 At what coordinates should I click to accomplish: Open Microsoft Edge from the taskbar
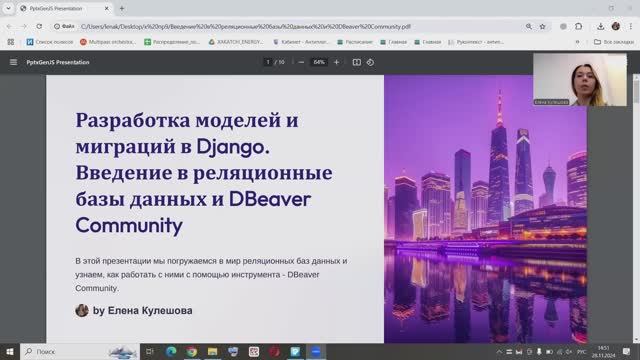click(x=171, y=351)
